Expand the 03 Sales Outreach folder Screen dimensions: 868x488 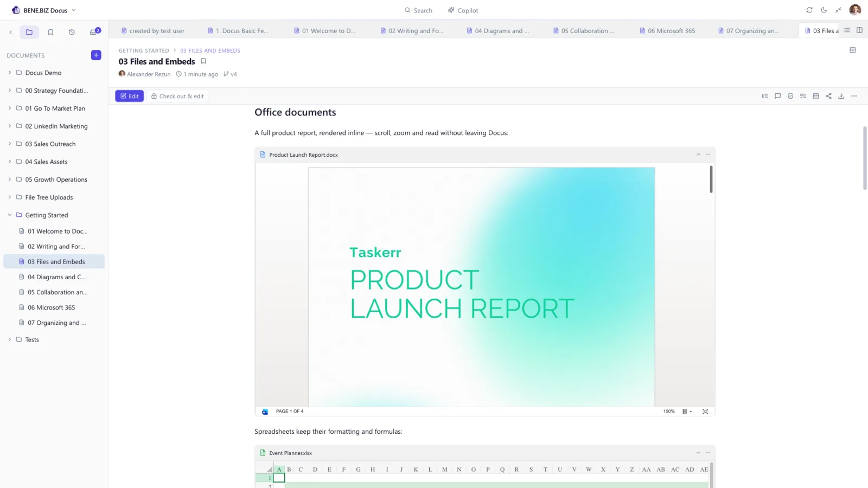point(10,144)
